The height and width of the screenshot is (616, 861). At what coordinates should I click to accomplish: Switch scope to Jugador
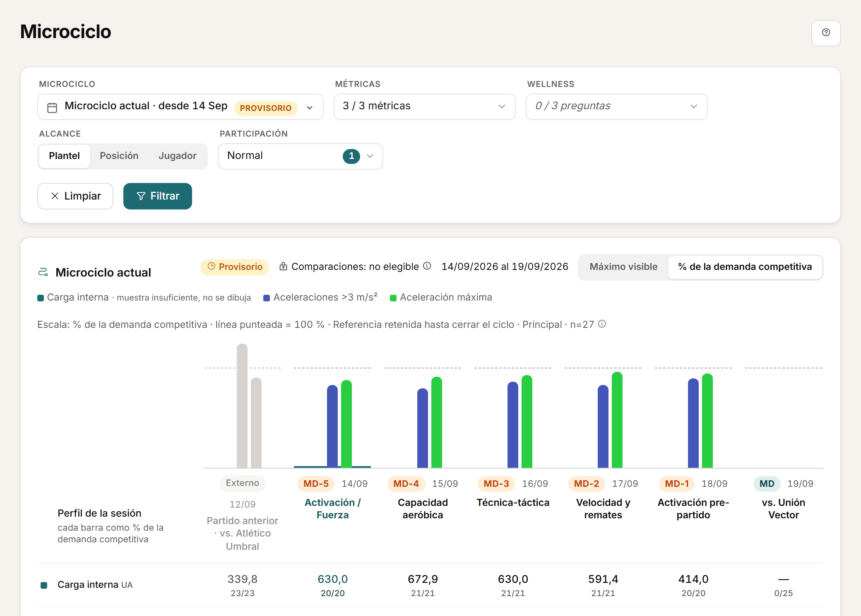click(178, 156)
